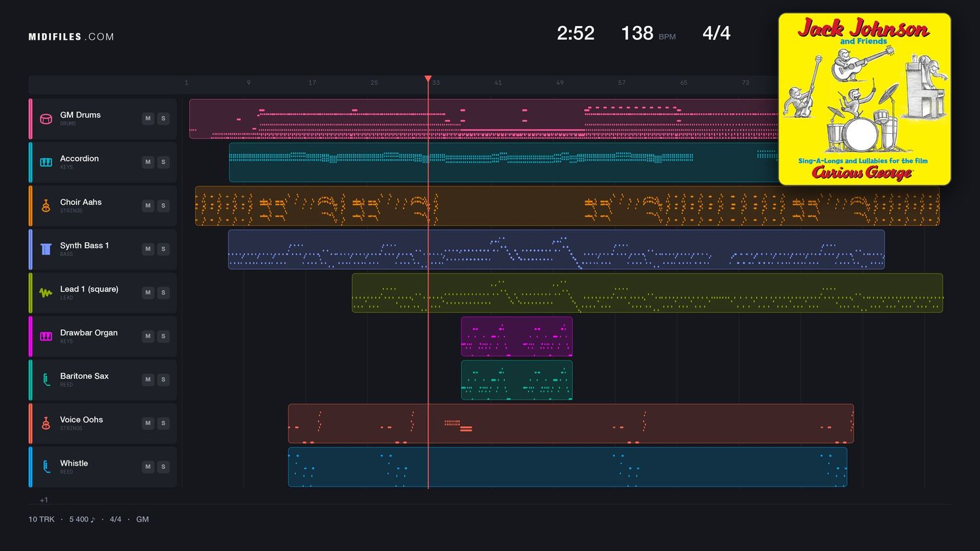Select the Voice Oohs track name
The width and height of the screenshot is (980, 551).
(82, 420)
